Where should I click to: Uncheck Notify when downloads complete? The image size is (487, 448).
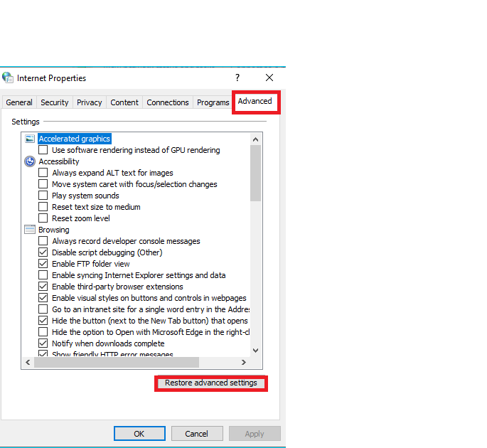pos(43,343)
